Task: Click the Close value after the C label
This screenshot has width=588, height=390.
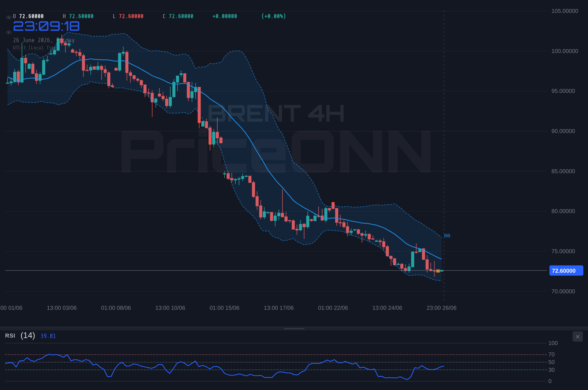Action: [181, 16]
